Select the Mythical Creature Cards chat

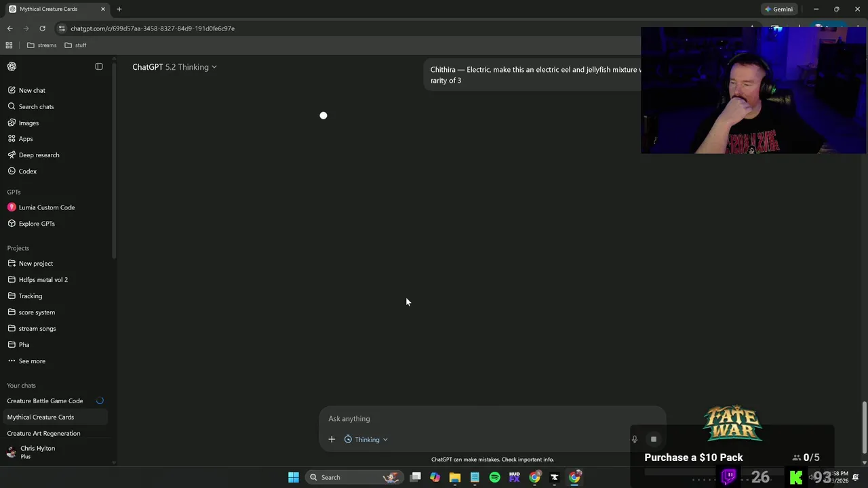coord(54,417)
